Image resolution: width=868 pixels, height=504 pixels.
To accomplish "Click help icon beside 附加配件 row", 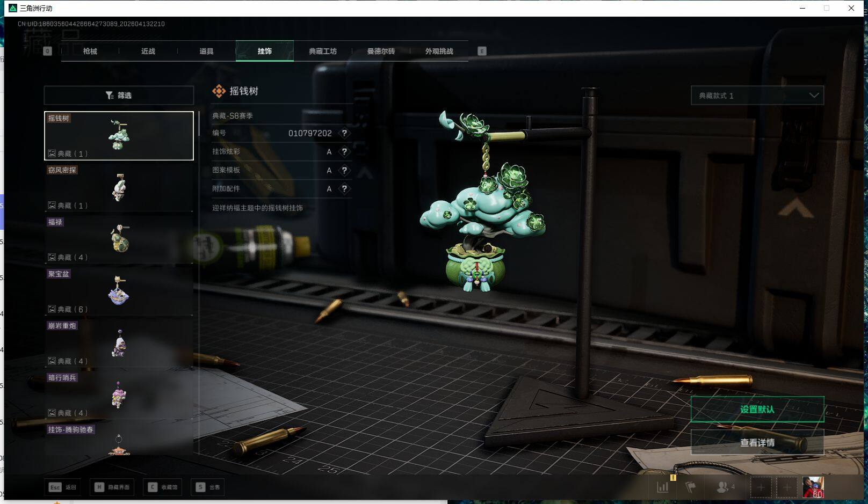I will pos(344,189).
